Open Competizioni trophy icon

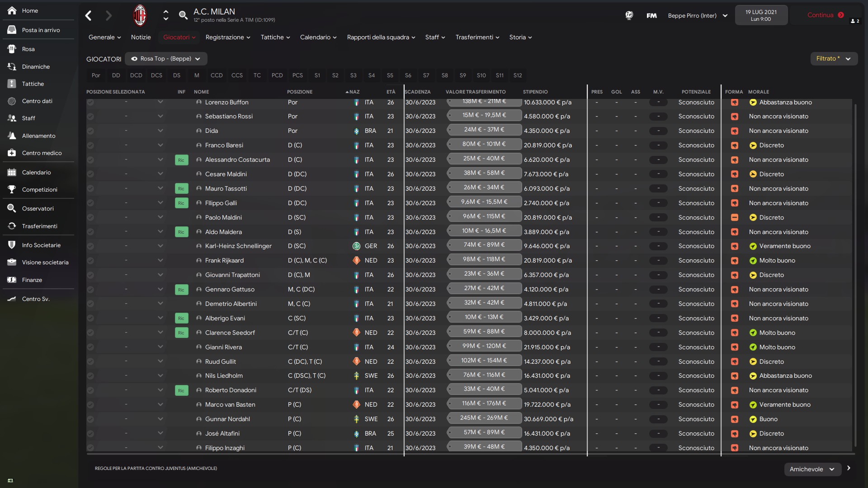coord(12,189)
